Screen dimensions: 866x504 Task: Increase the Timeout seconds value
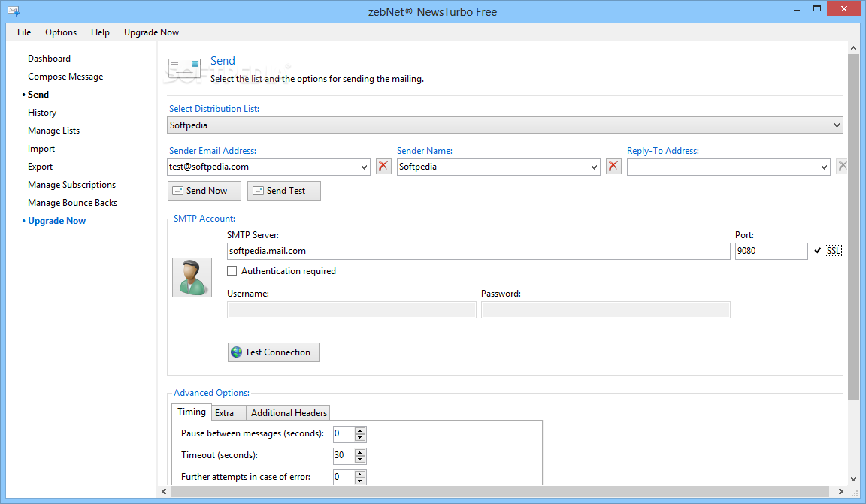(359, 452)
